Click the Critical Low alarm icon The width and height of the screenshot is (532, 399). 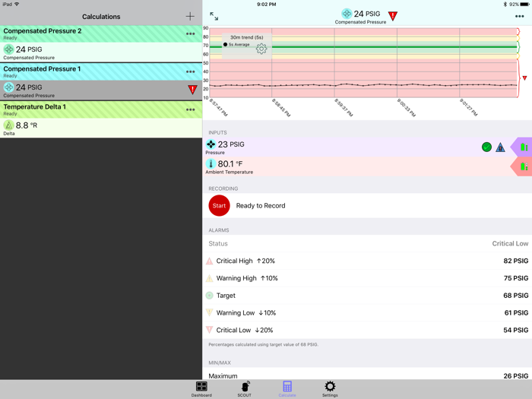tap(209, 330)
